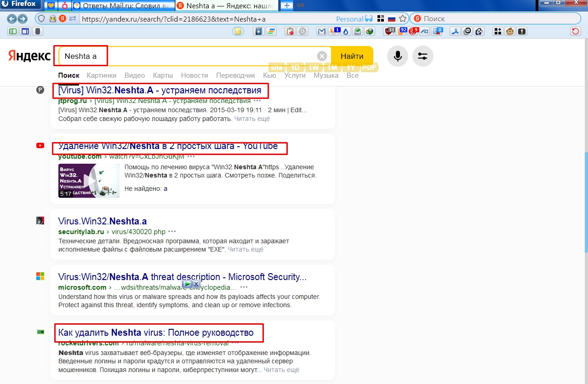This screenshot has width=588, height=384.
Task: Click the black exclamation mark extension icon
Action: pos(522,31)
